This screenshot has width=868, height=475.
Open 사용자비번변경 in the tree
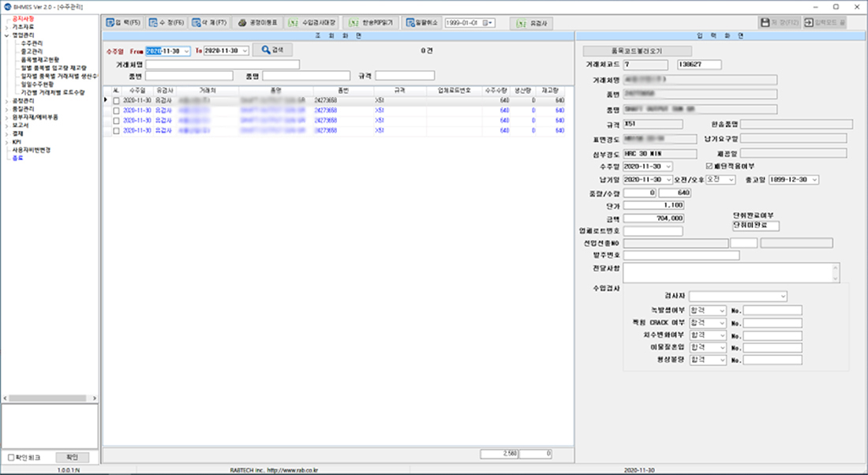click(32, 150)
